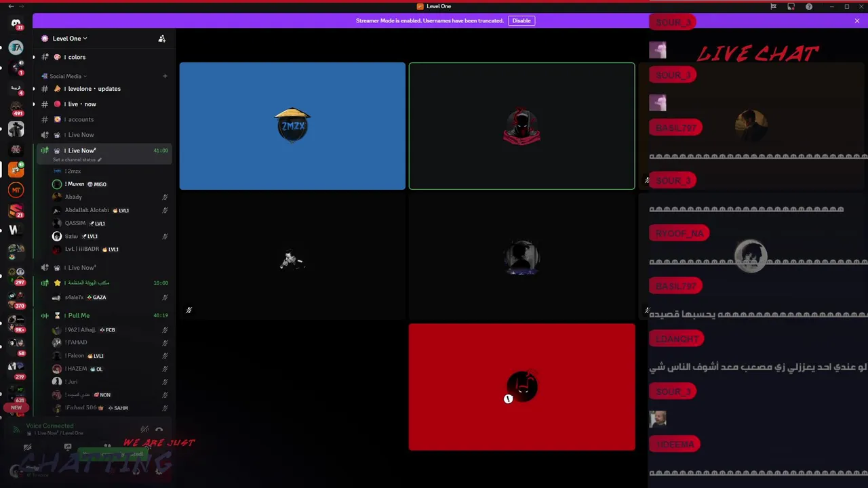This screenshot has height=488, width=868.
Task: Select voice user QASSIM
Action: [111, 223]
